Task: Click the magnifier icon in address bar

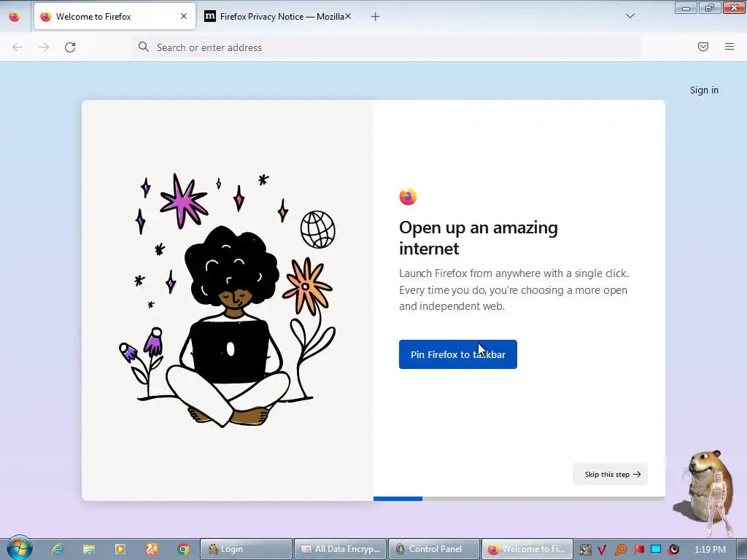Action: click(x=144, y=47)
